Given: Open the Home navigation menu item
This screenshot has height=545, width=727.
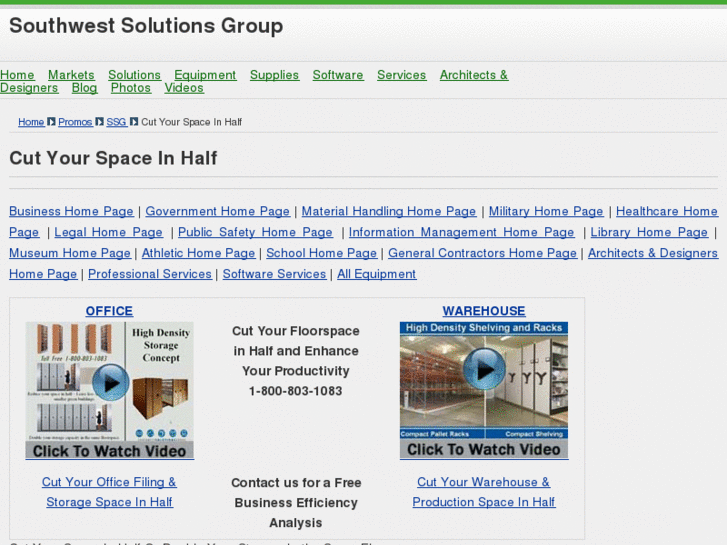Looking at the screenshot, I should [17, 75].
